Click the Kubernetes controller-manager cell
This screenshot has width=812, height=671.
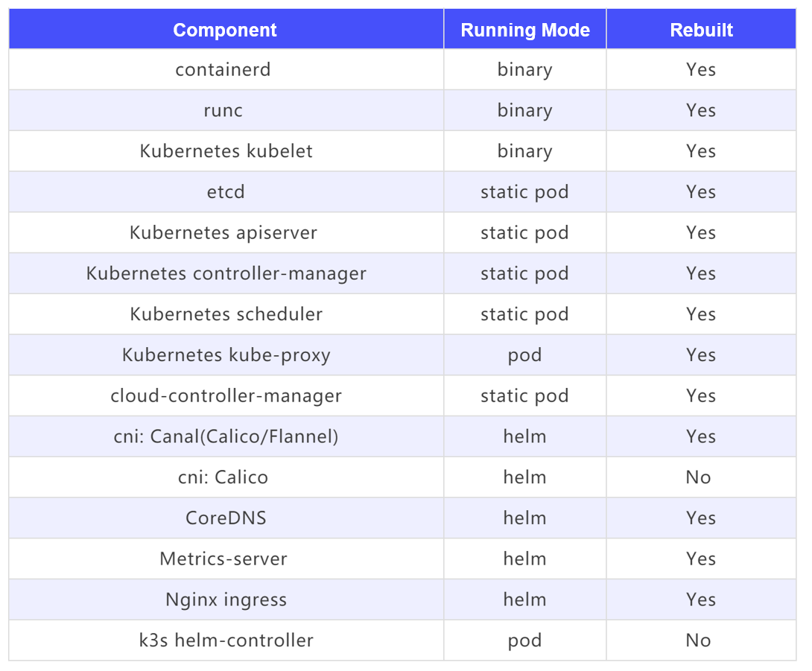[x=226, y=274]
